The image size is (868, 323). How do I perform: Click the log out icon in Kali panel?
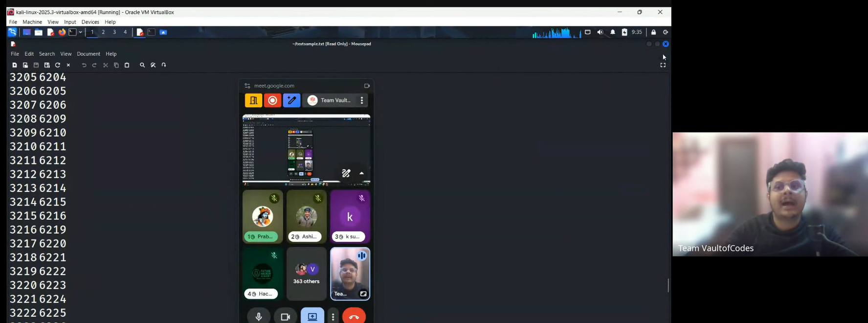pyautogui.click(x=666, y=32)
